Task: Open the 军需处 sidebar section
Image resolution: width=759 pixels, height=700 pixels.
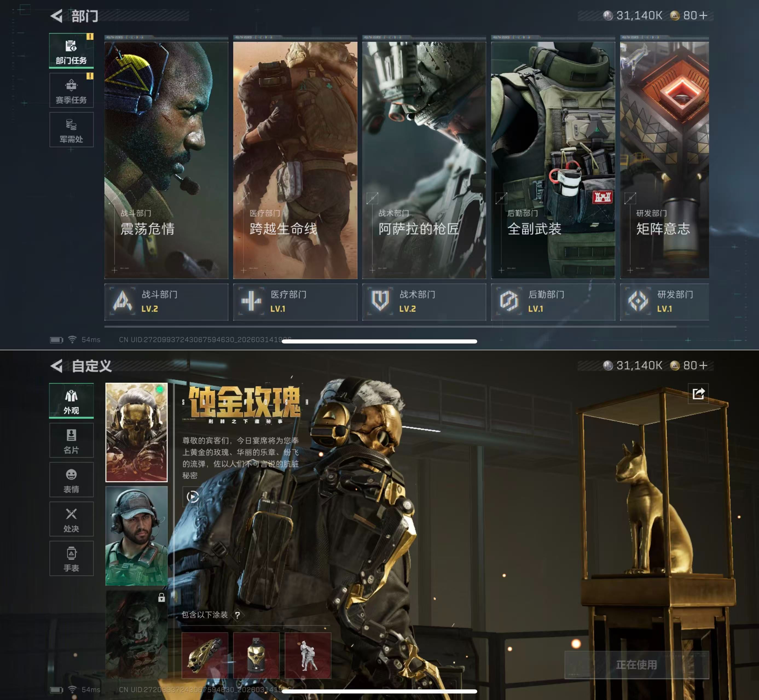Action: [71, 130]
